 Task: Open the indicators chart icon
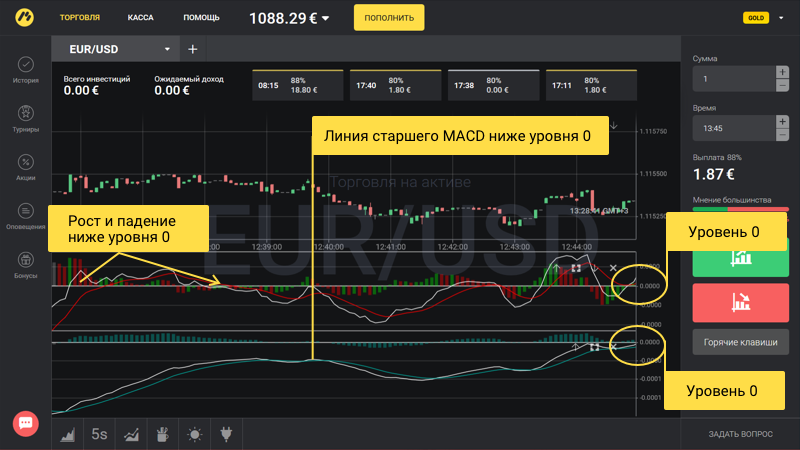point(131,434)
